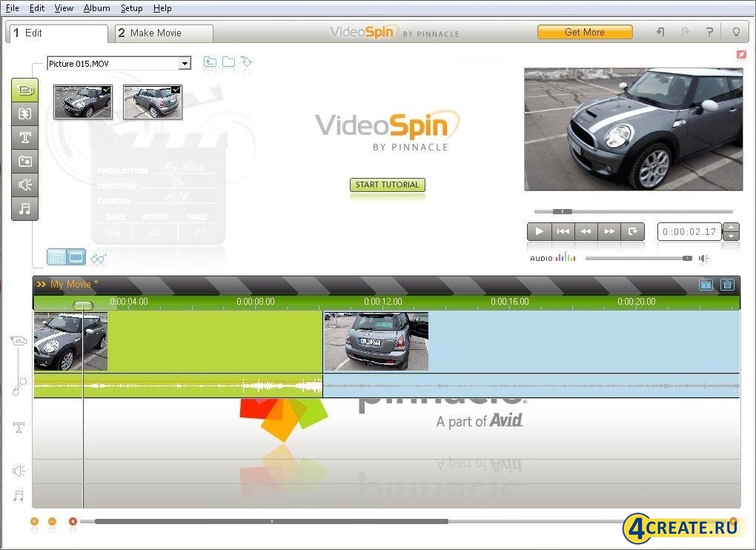This screenshot has height=550, width=756.
Task: Increment the timecode with the up stepper arrow
Action: point(731,228)
